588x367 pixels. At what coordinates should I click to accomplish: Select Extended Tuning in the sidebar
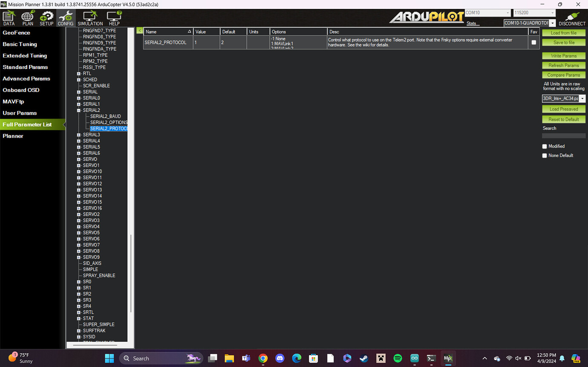[x=25, y=56]
